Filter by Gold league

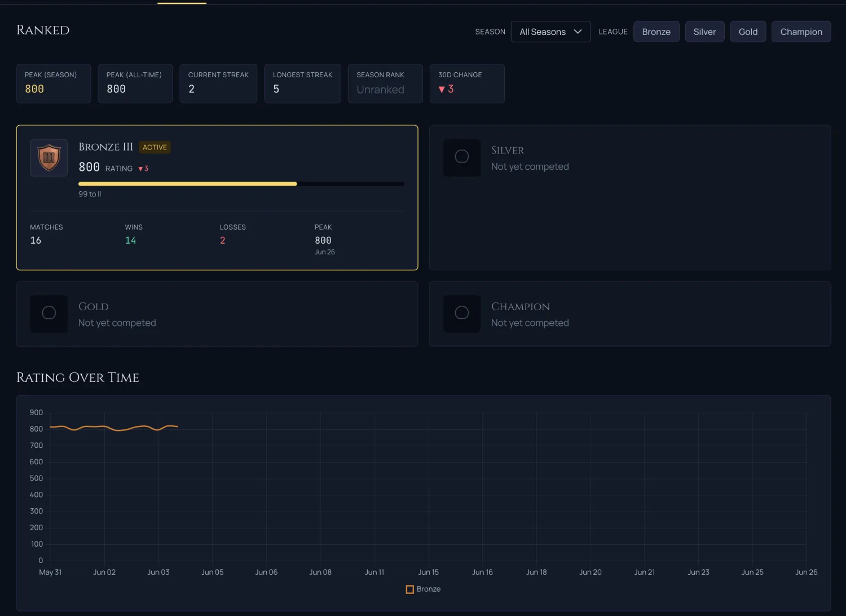(x=748, y=32)
